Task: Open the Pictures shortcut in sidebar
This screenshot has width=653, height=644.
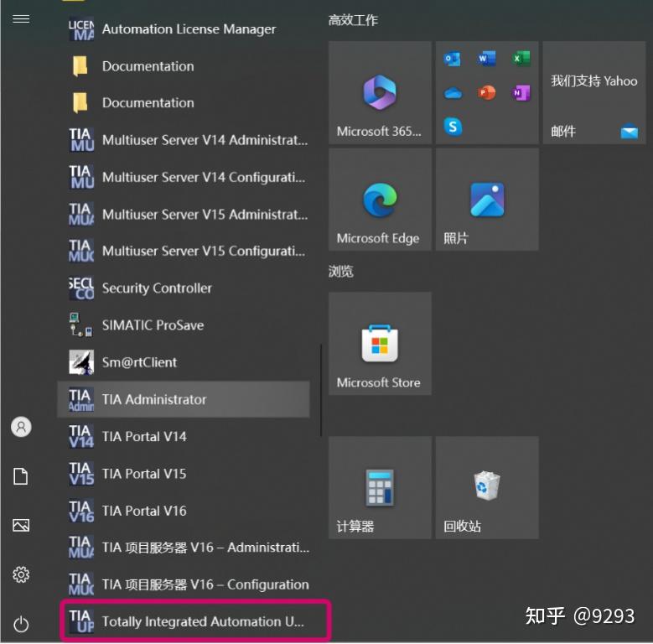Action: pos(21,525)
